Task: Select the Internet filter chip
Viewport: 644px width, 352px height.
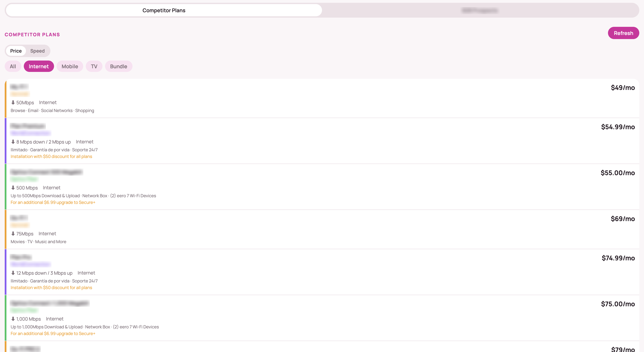Action: point(39,66)
